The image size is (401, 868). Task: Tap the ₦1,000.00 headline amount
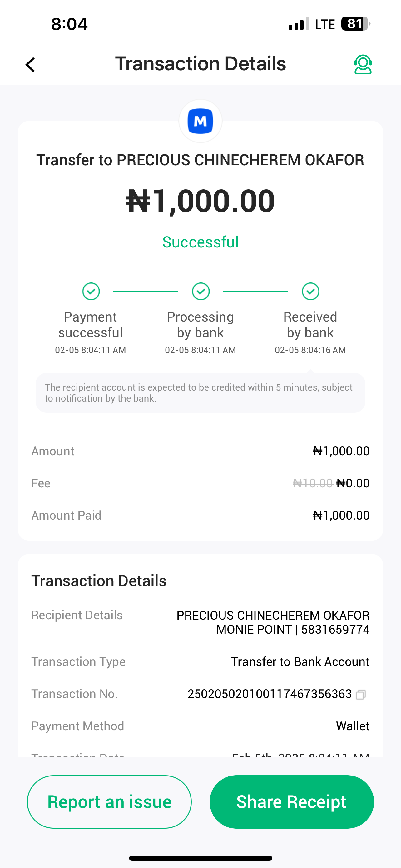(x=201, y=201)
